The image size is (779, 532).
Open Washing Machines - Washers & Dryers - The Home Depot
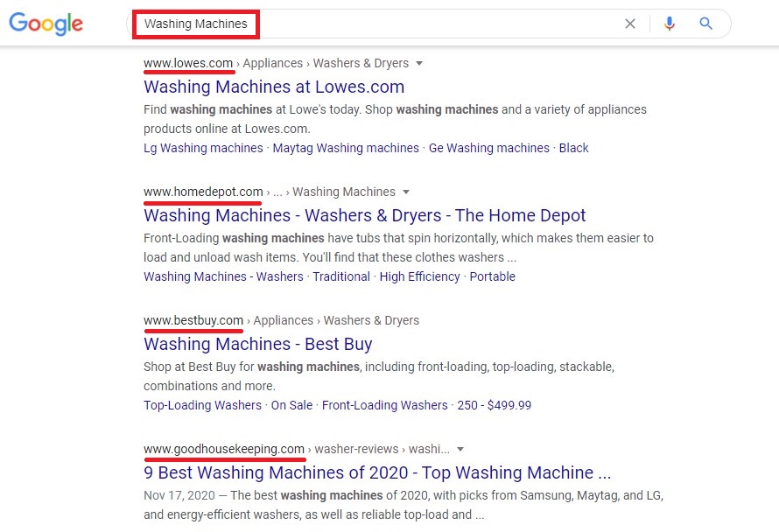(365, 215)
